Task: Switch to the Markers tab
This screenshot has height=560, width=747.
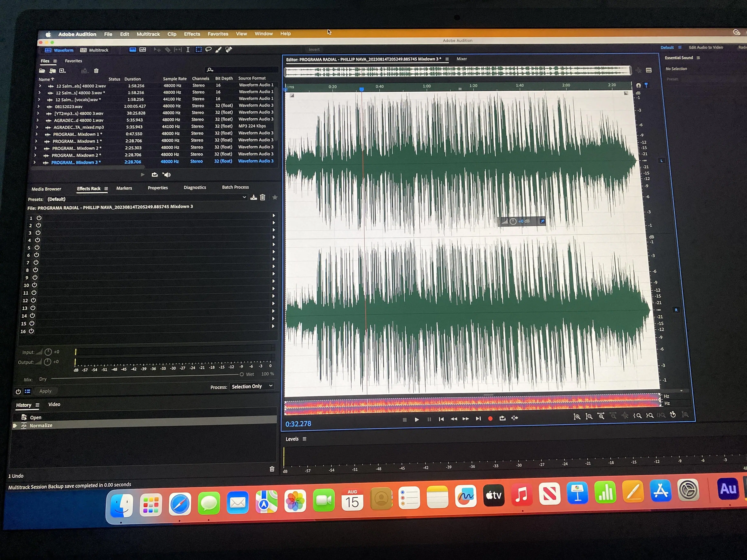Action: [124, 188]
